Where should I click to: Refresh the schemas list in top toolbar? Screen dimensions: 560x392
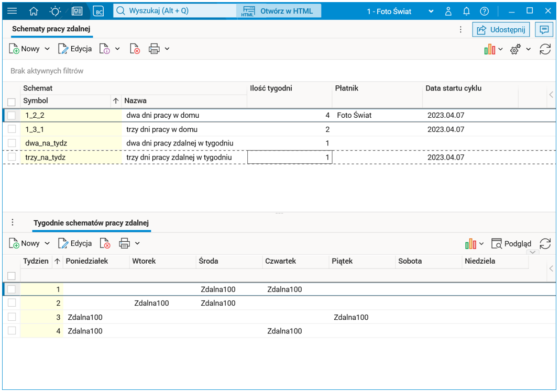pos(545,49)
